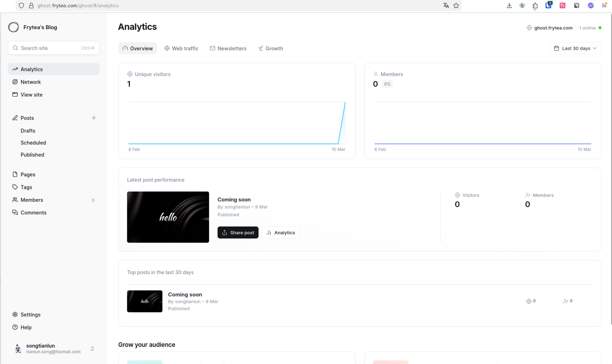
Task: Open the browser hamburger menu
Action: [x=604, y=5]
